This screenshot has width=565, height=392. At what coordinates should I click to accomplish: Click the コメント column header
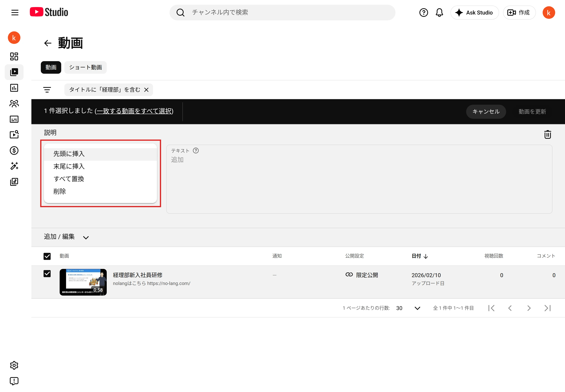point(546,256)
